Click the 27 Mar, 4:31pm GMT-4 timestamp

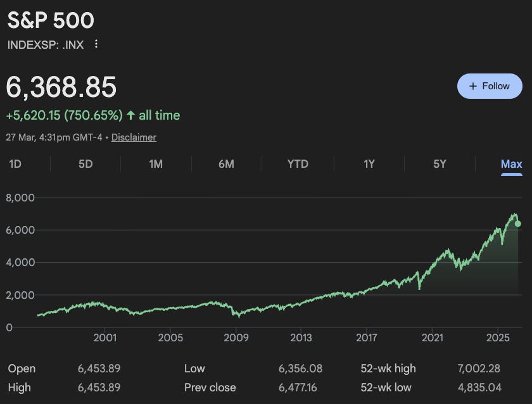click(x=54, y=137)
